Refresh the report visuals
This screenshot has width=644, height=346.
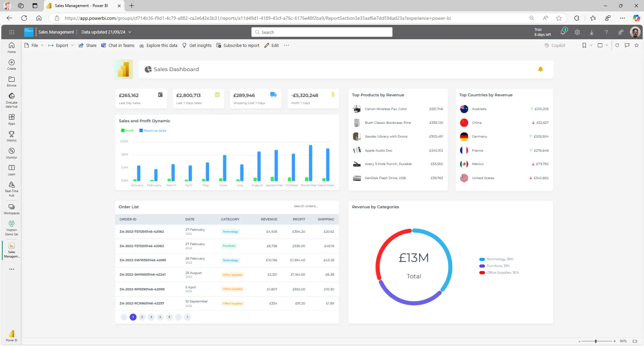point(617,45)
